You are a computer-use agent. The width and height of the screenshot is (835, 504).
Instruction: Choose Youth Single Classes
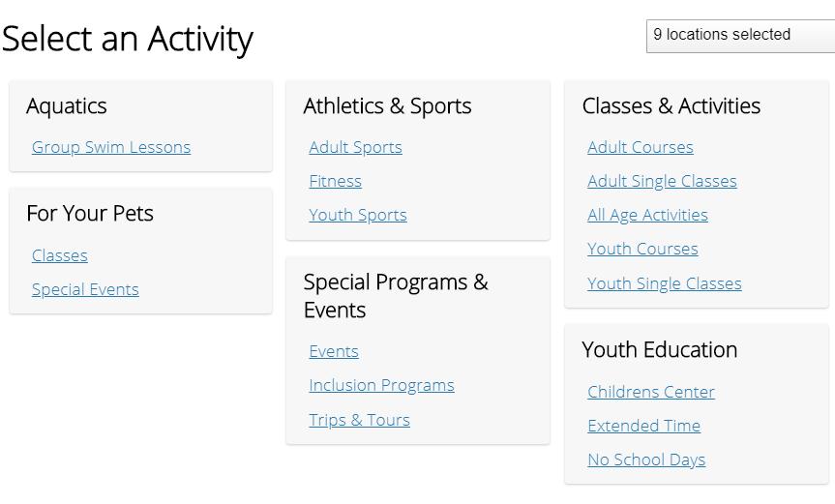click(x=665, y=283)
